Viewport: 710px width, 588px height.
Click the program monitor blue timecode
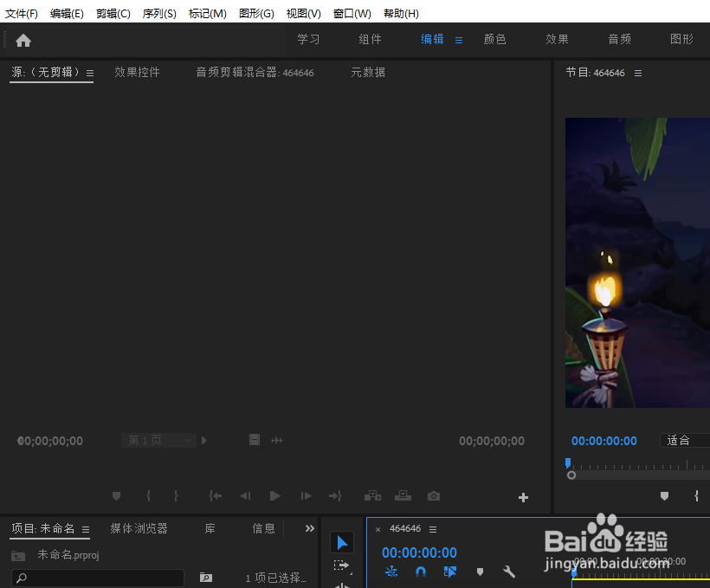[604, 441]
